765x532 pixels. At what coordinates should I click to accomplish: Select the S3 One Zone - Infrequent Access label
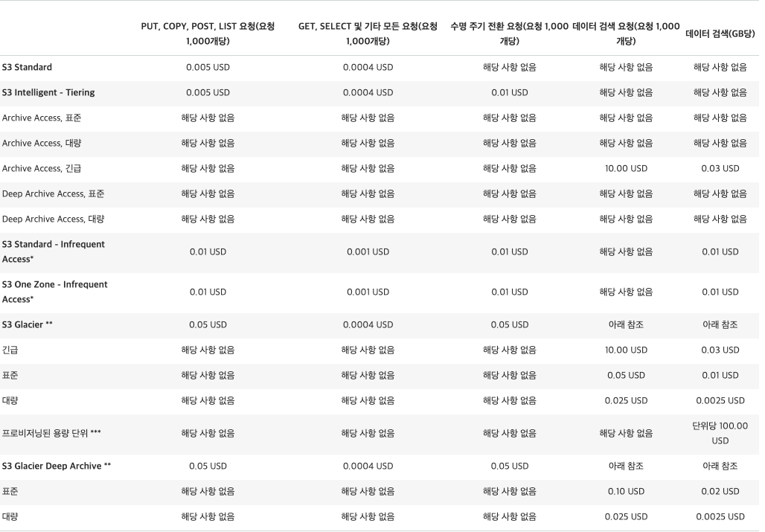tap(55, 292)
